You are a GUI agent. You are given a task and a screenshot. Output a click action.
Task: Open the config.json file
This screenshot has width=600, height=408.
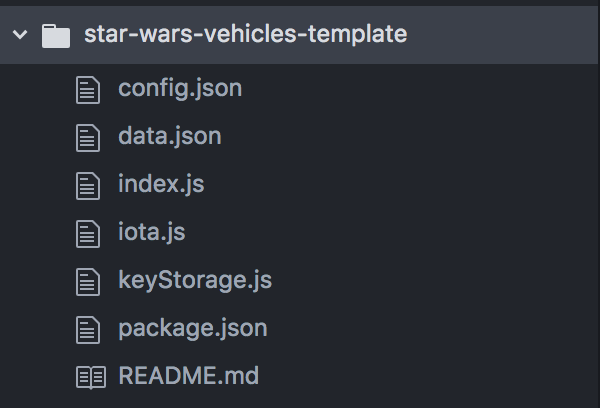pos(180,89)
